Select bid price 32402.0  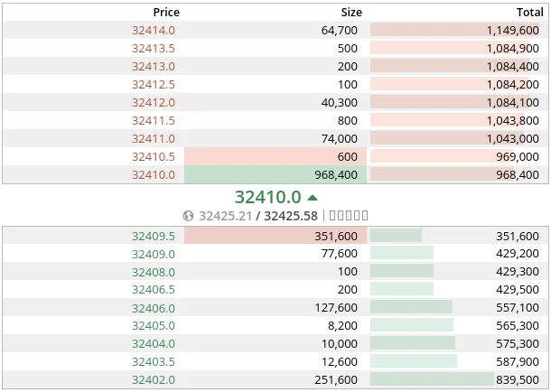pos(154,380)
